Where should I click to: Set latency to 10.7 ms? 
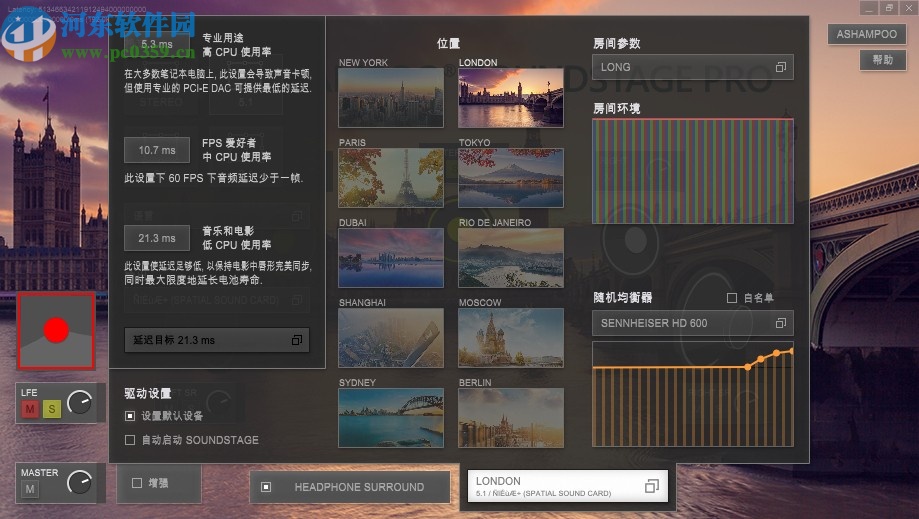[156, 150]
